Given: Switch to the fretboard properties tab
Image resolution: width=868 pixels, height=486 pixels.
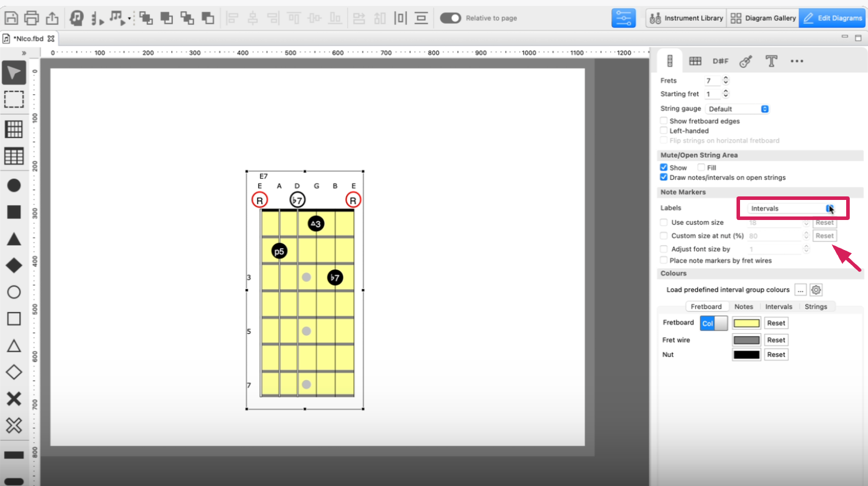Looking at the screenshot, I should (670, 61).
